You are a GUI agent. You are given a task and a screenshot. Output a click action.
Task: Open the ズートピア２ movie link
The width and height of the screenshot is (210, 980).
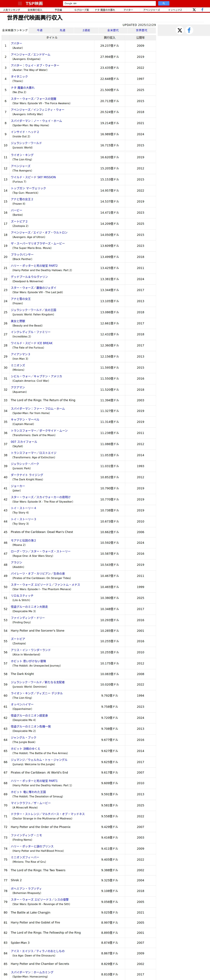click(19, 221)
